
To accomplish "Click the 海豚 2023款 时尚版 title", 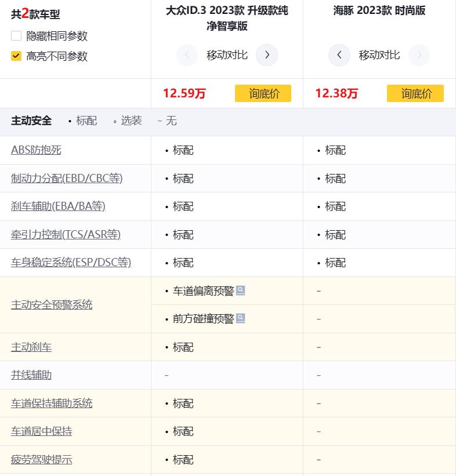I will [379, 10].
